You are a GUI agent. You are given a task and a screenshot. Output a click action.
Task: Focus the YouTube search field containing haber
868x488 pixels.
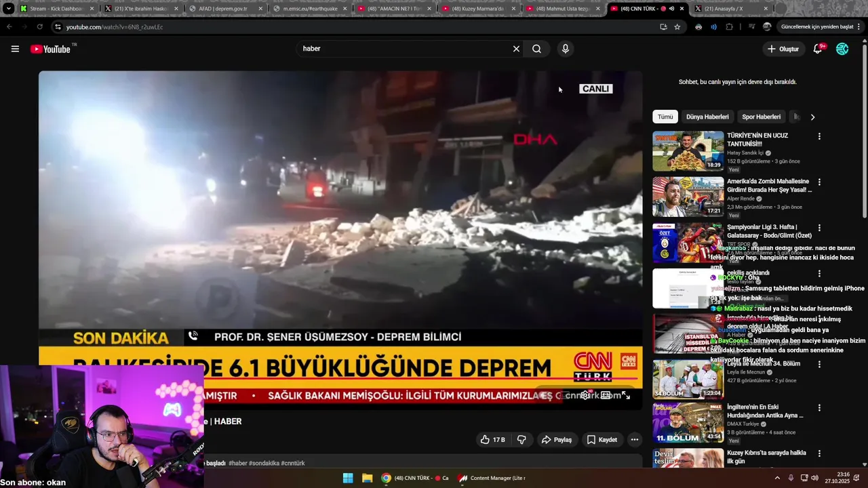click(x=403, y=49)
